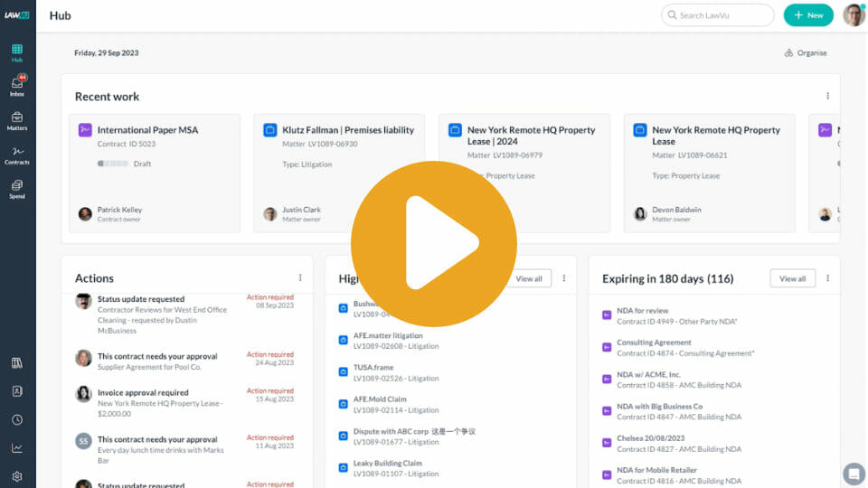Go to Matters in the sidebar
The image size is (868, 488).
tap(17, 121)
